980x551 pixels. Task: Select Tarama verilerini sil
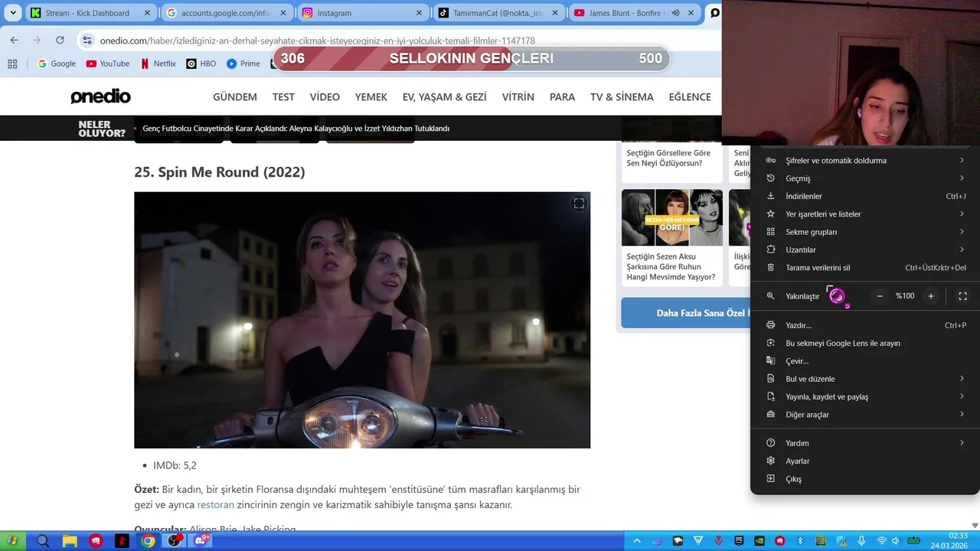(x=865, y=268)
